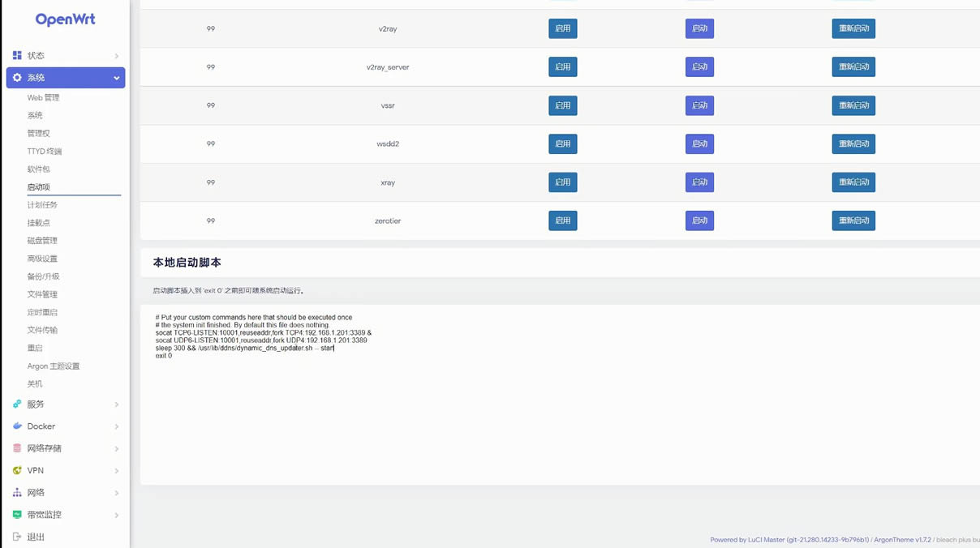This screenshot has height=548, width=980.
Task: Collapse the 系统 menu chevron
Action: coord(116,78)
